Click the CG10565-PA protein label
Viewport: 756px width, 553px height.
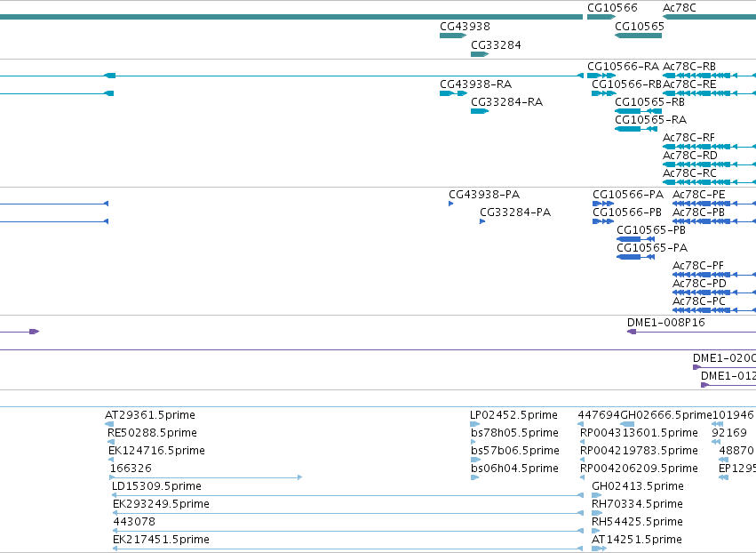pos(652,249)
